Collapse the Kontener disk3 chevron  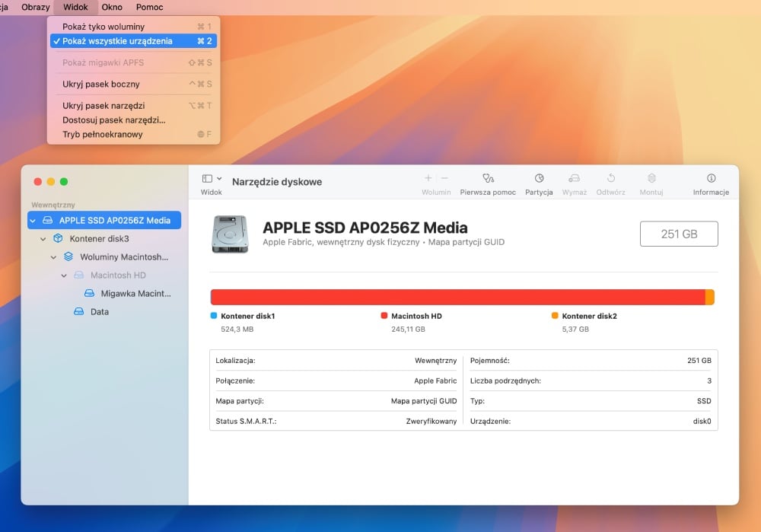43,239
